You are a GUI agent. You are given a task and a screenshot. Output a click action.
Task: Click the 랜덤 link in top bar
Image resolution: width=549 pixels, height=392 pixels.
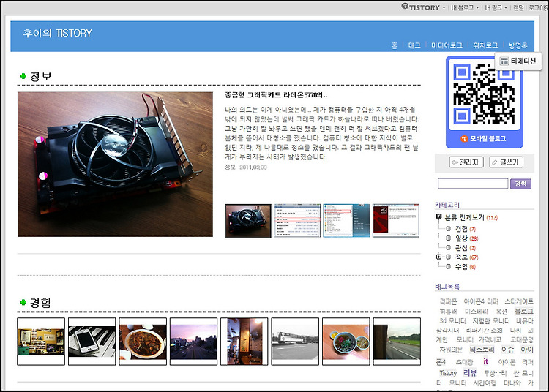point(518,7)
